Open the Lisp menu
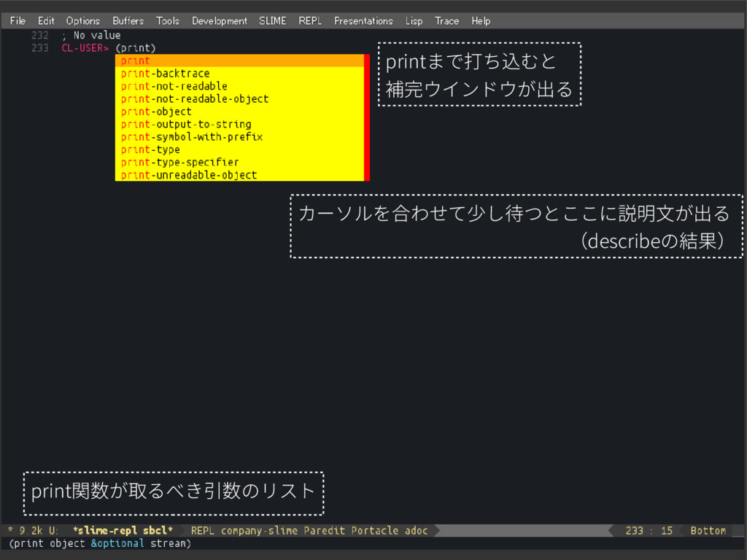Image resolution: width=747 pixels, height=560 pixels. pyautogui.click(x=414, y=21)
